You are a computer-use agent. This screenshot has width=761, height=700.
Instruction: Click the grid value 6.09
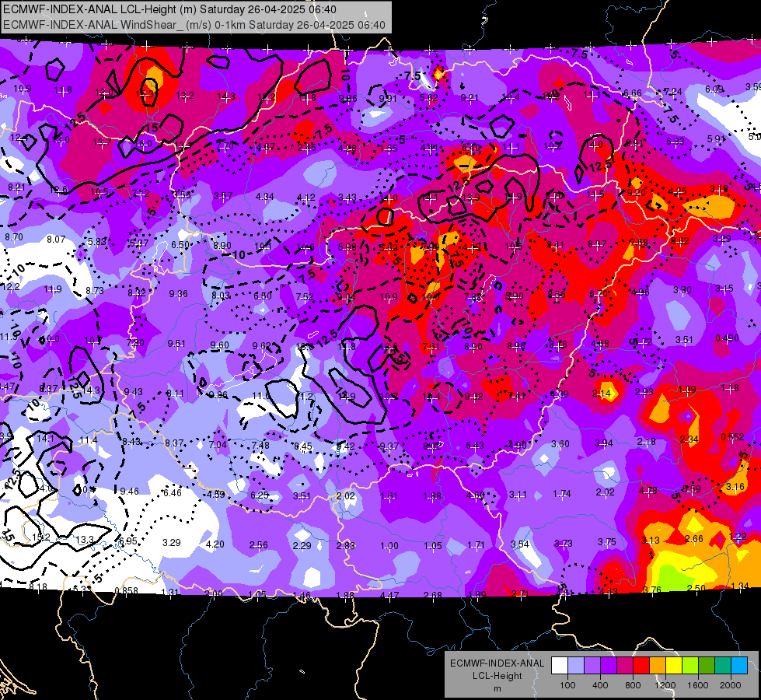[714, 89]
